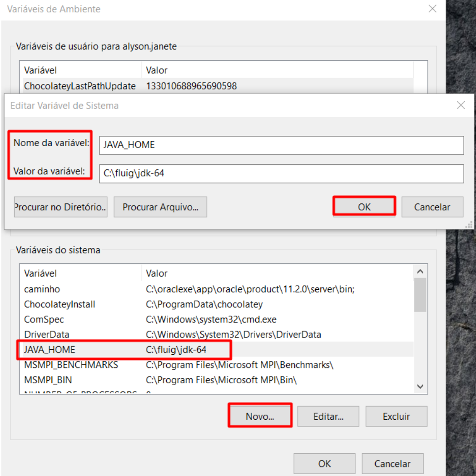The height and width of the screenshot is (476, 476).
Task: Click Excluir to delete selected variable
Action: [x=396, y=416]
